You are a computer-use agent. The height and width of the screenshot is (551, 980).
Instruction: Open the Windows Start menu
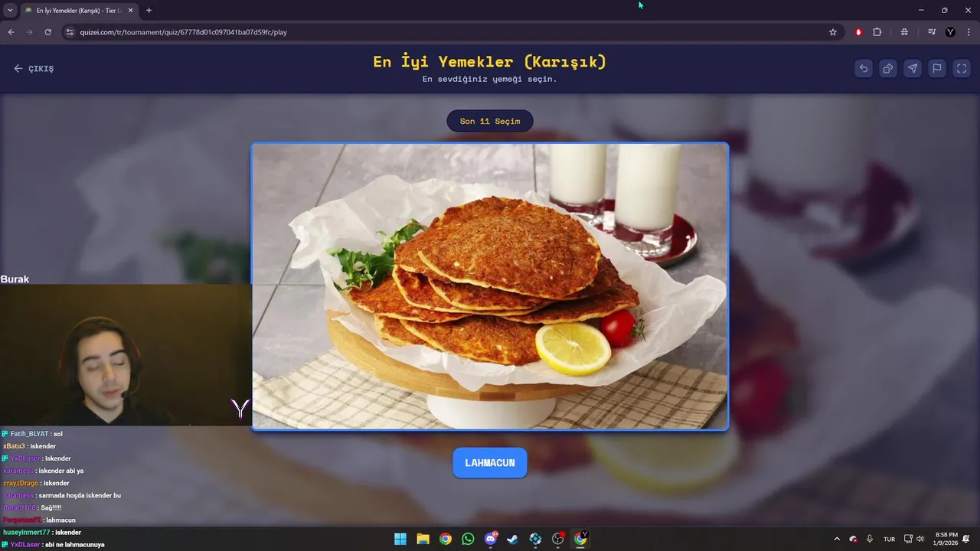400,539
